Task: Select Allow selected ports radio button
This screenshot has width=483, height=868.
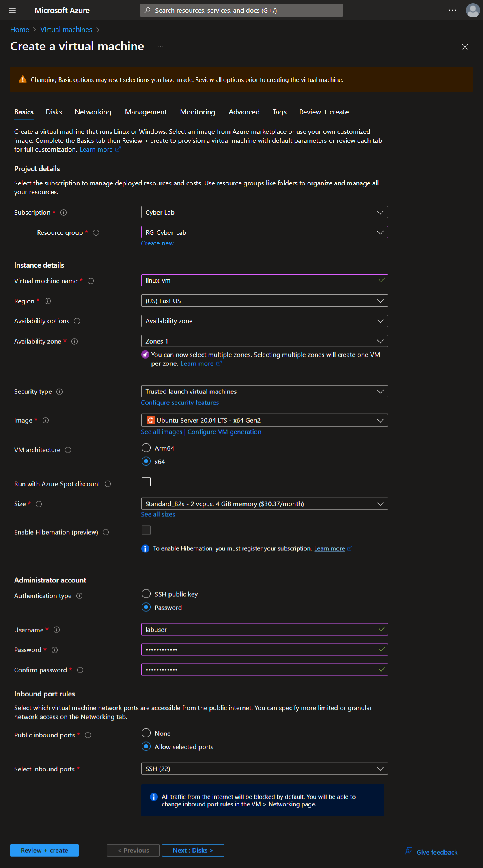Action: (x=146, y=746)
